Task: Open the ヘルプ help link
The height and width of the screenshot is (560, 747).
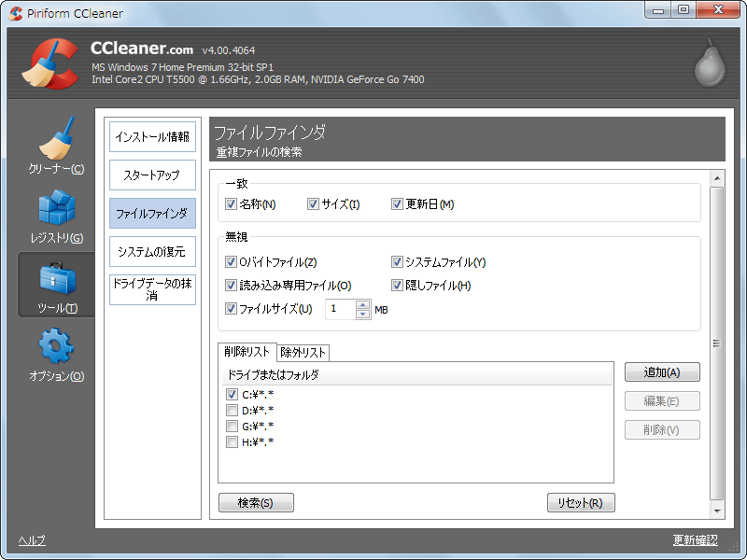Action: click(32, 540)
